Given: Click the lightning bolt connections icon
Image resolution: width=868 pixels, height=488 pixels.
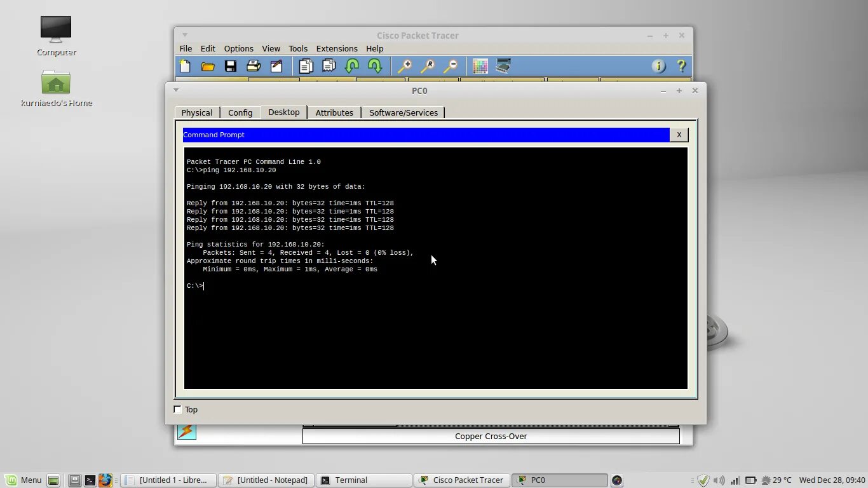Looking at the screenshot, I should coord(186,431).
